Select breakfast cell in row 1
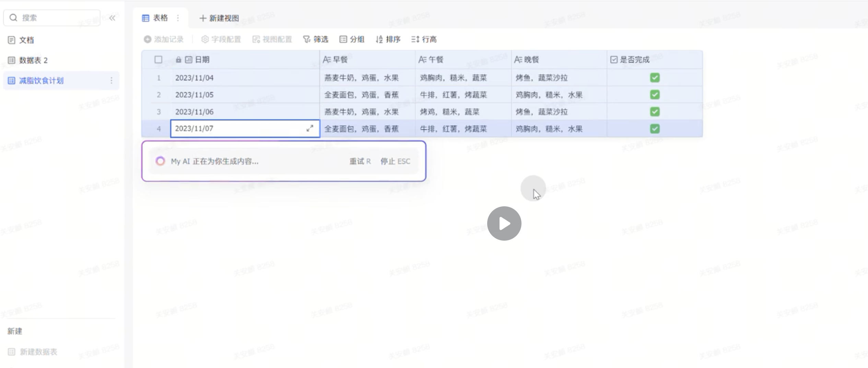The image size is (868, 368). pos(367,78)
